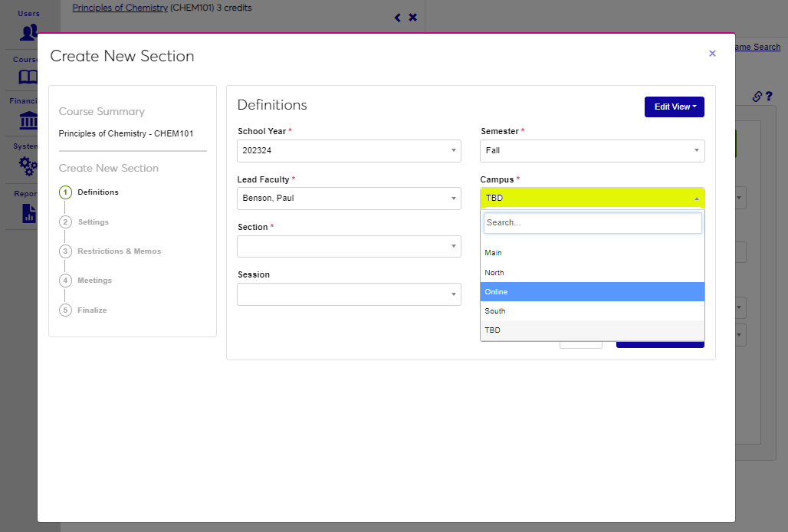Go to the Settings step
The image size is (788, 532).
coord(93,222)
